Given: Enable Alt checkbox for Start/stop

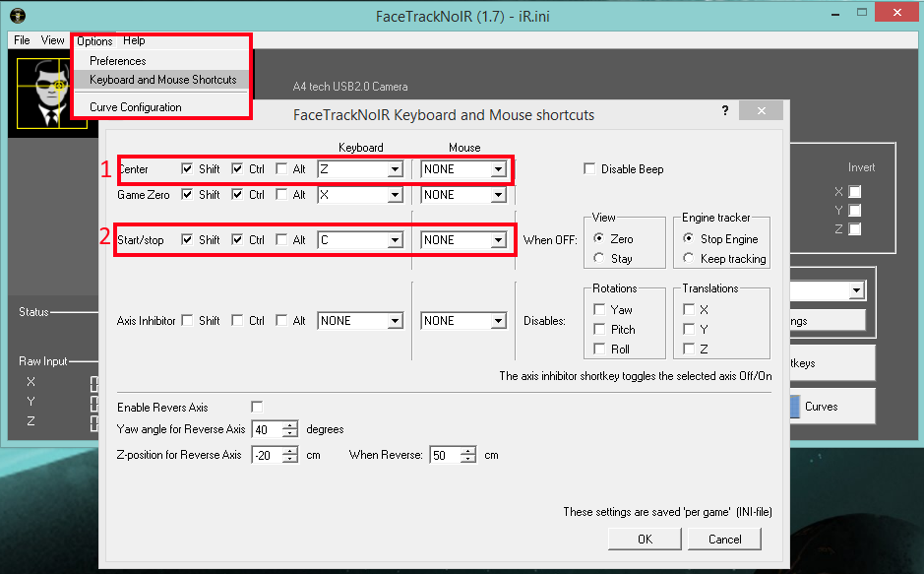Looking at the screenshot, I should point(281,240).
